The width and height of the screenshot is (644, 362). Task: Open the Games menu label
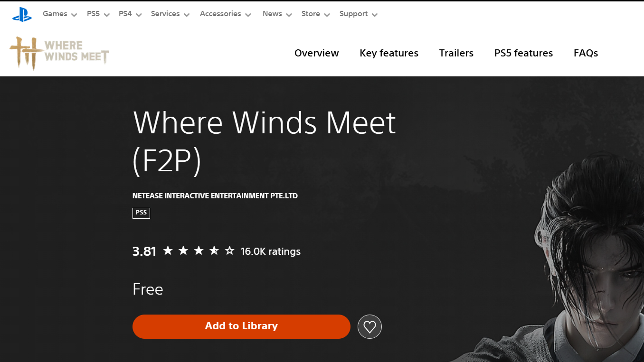pos(55,14)
